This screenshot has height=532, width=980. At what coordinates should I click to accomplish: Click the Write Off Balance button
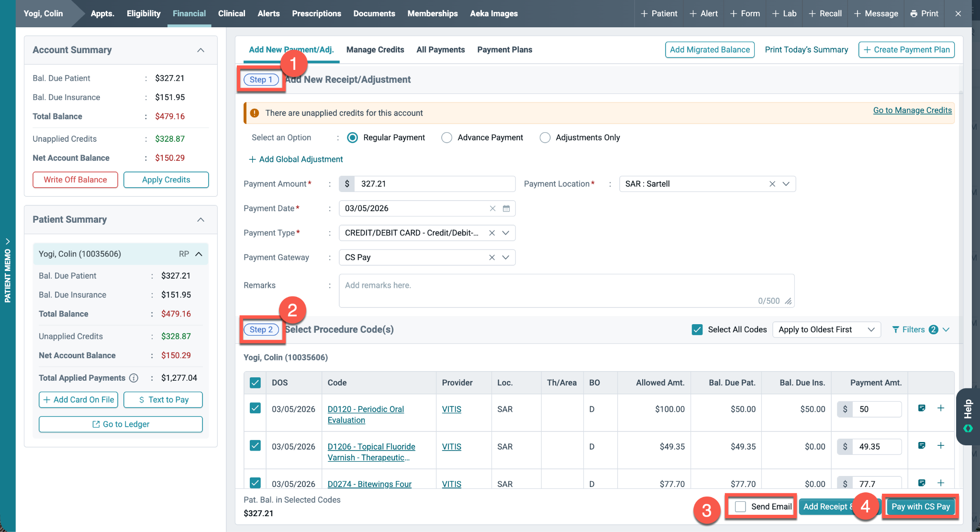click(75, 180)
